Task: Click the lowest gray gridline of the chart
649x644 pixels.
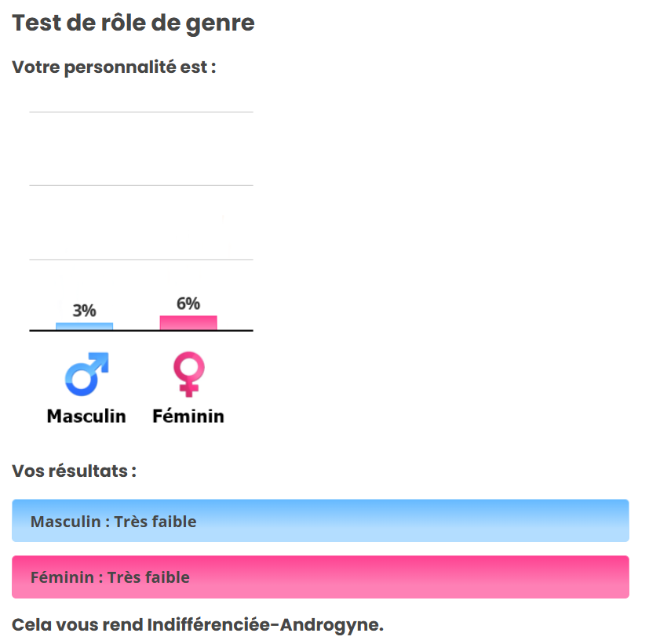Action: tap(141, 259)
